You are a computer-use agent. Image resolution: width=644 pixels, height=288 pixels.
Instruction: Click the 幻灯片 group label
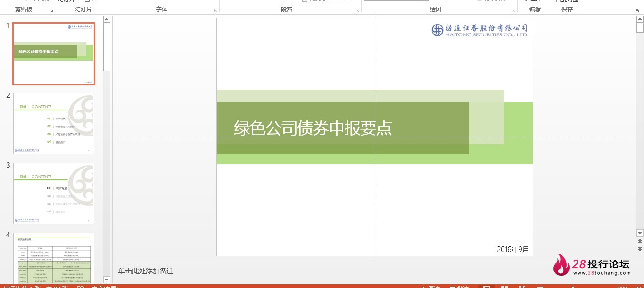pos(83,9)
